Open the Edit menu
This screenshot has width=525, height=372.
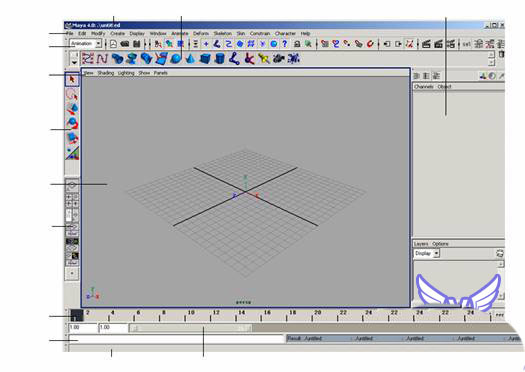coord(82,34)
